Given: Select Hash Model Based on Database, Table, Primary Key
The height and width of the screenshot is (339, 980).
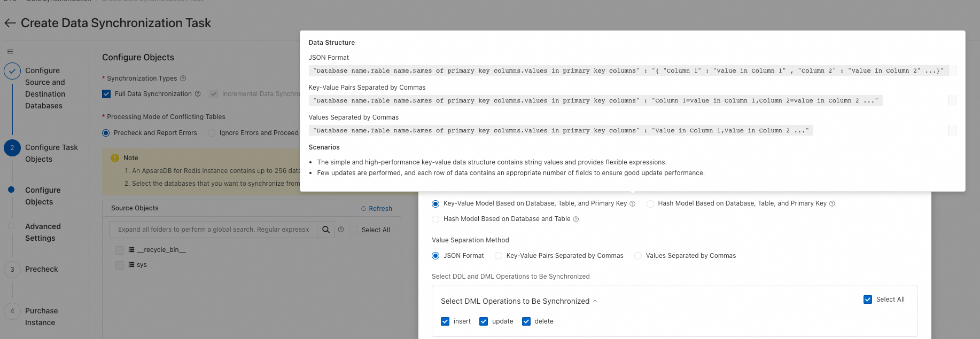Looking at the screenshot, I should click(650, 204).
